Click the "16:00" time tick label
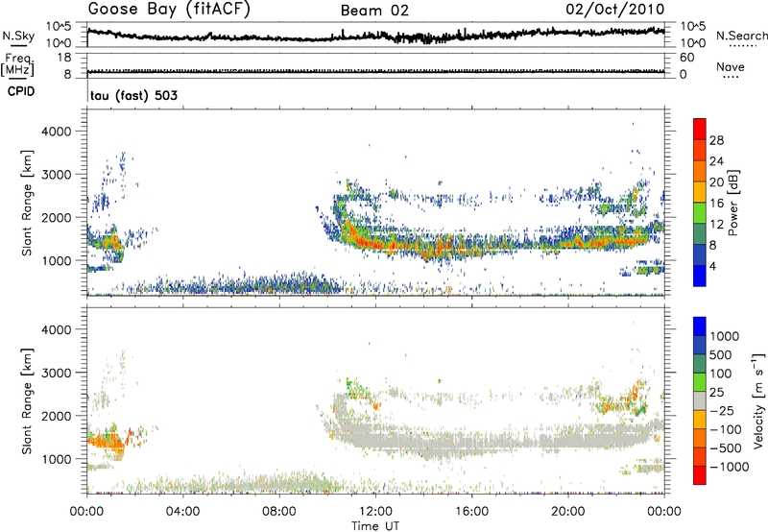This screenshot has width=768, height=532. coord(471,512)
